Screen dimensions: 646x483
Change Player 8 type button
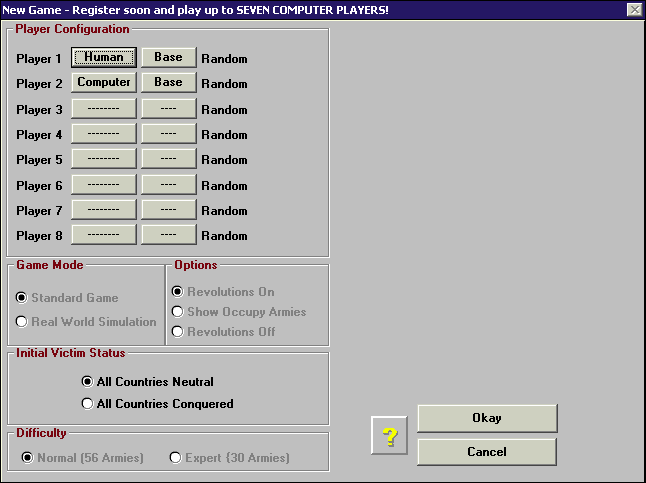104,235
